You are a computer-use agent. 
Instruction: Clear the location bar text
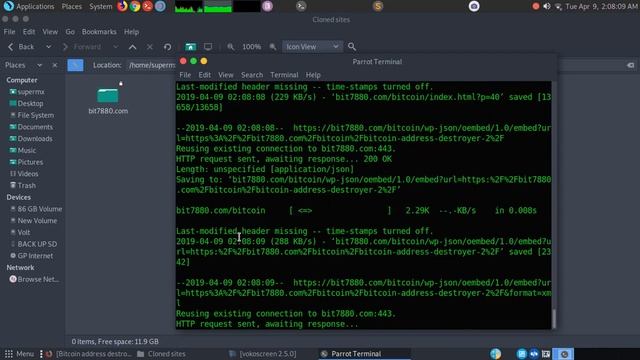tap(630, 65)
